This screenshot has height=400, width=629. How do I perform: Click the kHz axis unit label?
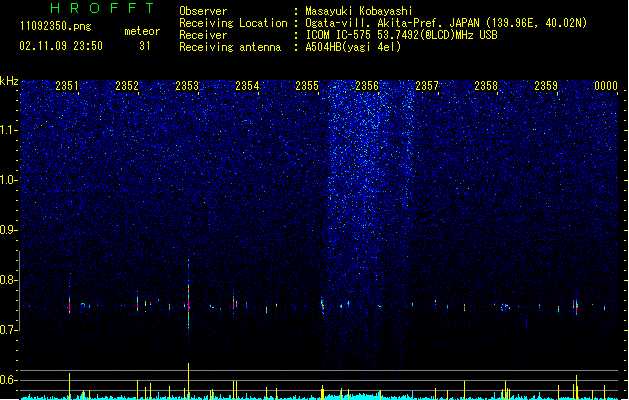tap(9, 81)
